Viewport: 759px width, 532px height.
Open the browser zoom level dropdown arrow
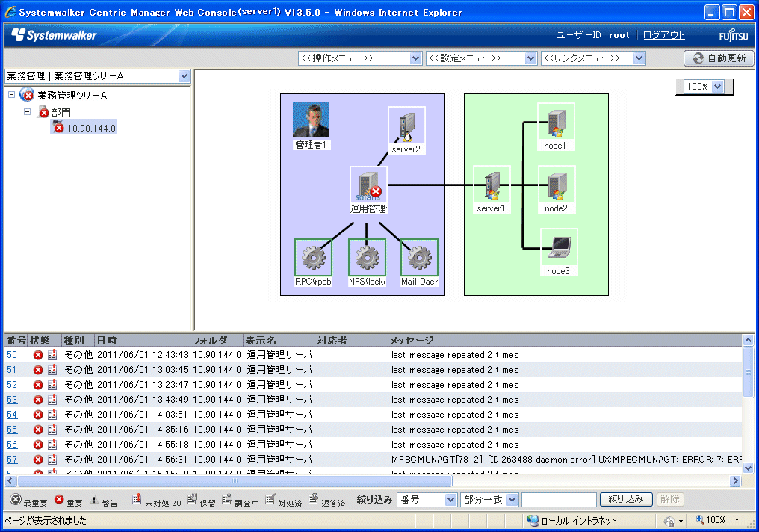(737, 520)
